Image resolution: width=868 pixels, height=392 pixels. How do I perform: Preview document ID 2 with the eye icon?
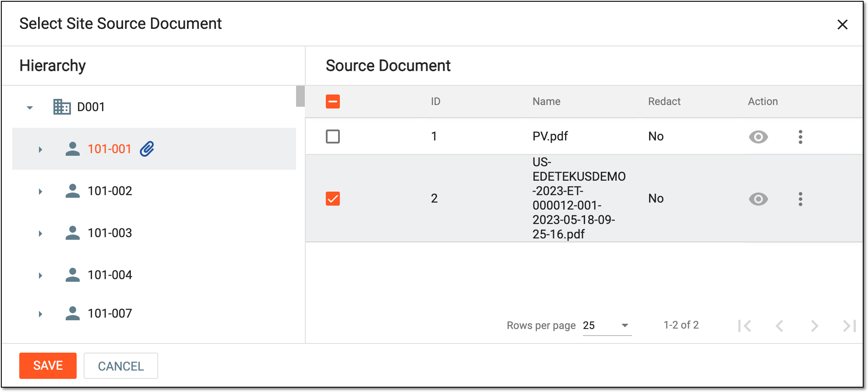click(759, 199)
